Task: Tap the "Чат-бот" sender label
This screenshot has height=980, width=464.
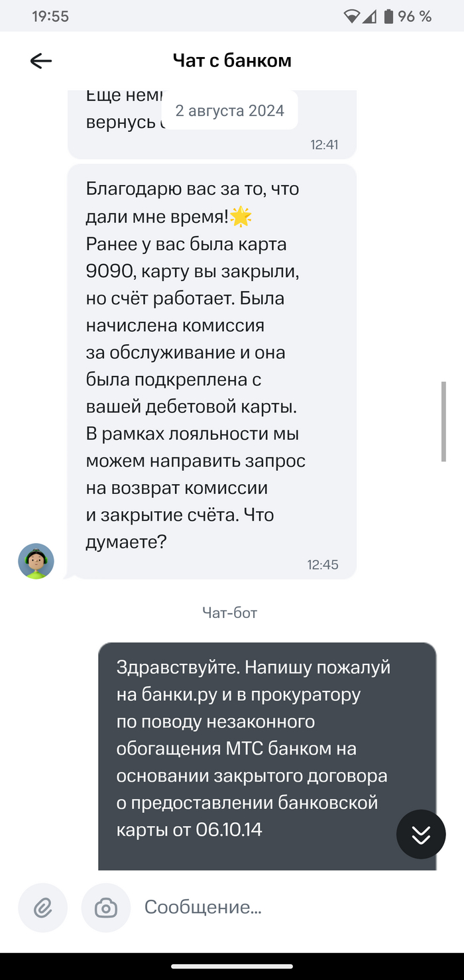Action: 229,613
